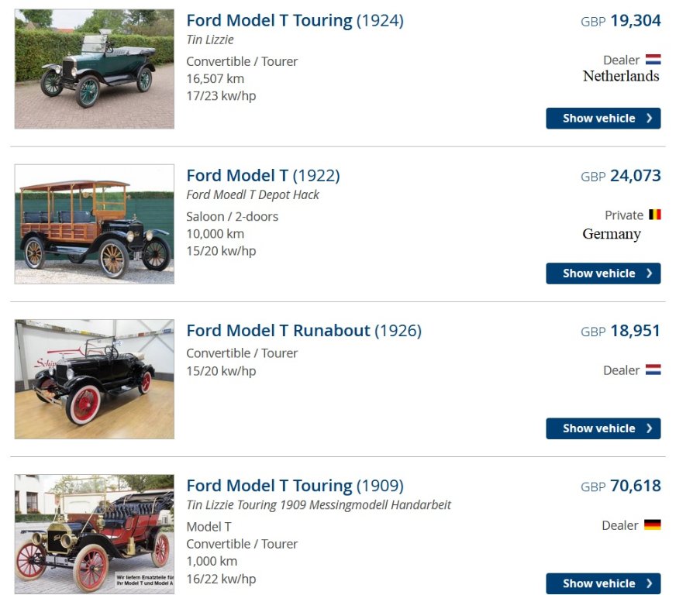Show vehicle for 1909 Model T Touring
The height and width of the screenshot is (595, 700).
[x=603, y=583]
